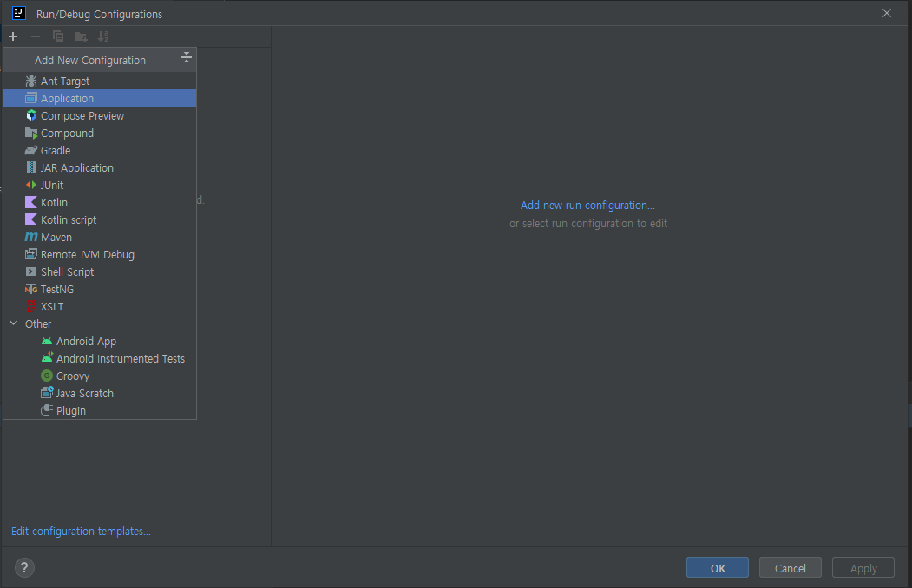This screenshot has height=588, width=912.
Task: Choose the Ant Target entry
Action: tap(100, 81)
